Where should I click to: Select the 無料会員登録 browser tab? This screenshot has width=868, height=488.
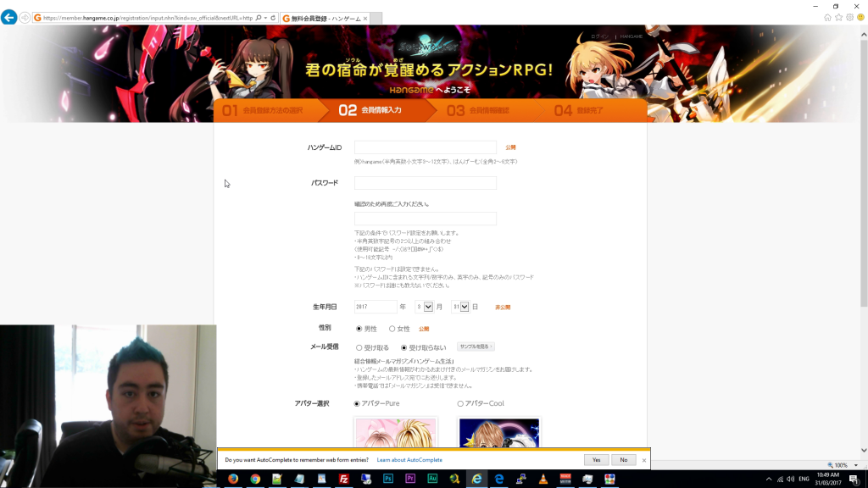click(x=323, y=19)
